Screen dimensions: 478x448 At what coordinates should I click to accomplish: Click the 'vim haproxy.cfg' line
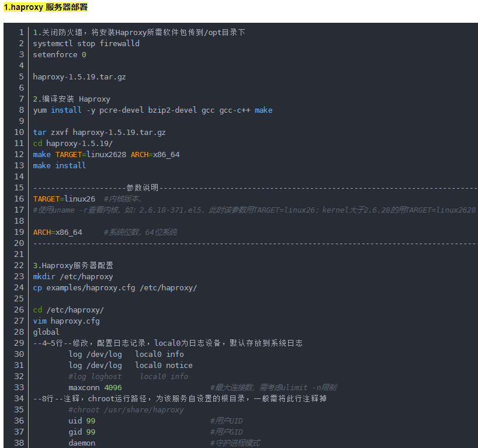pyautogui.click(x=66, y=321)
